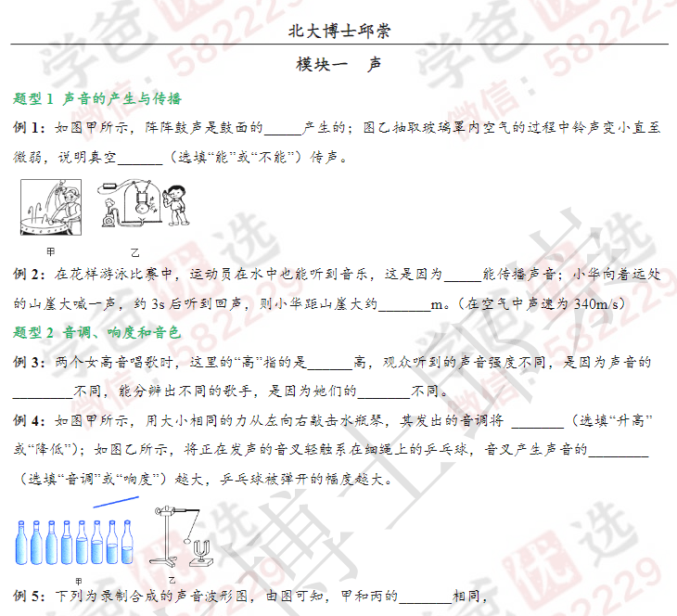Click the text 乒乓球被弹开的幅度越大
This screenshot has width=677, height=616.
301,479
